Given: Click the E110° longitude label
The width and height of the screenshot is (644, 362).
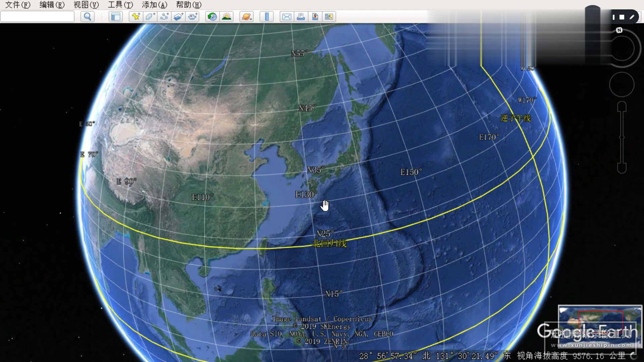Looking at the screenshot, I should pos(202,197).
